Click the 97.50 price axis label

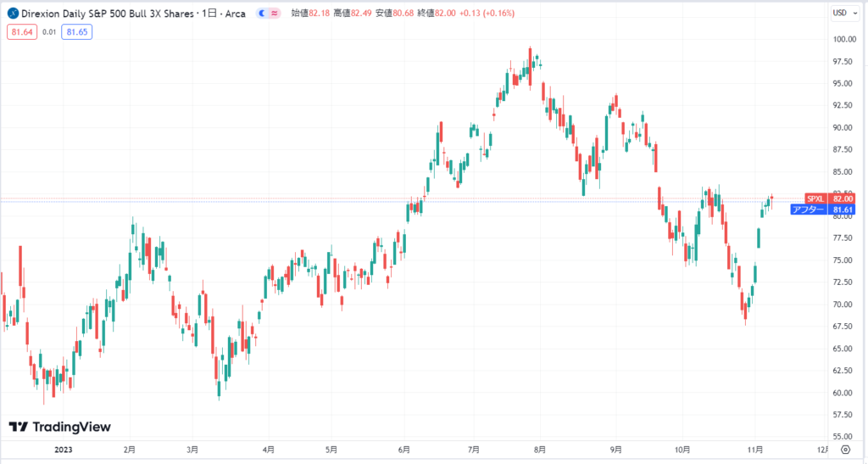843,61
